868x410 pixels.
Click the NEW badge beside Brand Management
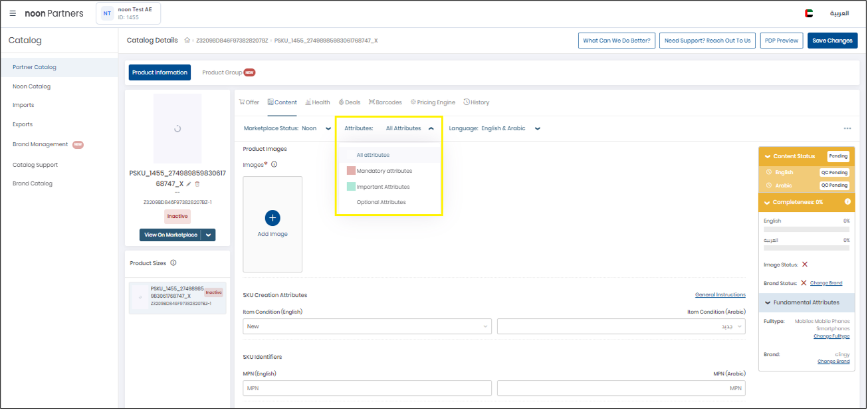78,144
